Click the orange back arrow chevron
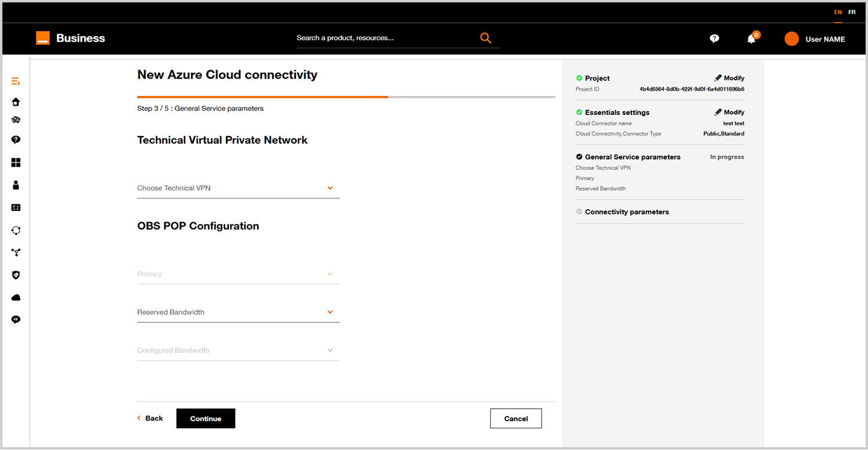 (139, 418)
